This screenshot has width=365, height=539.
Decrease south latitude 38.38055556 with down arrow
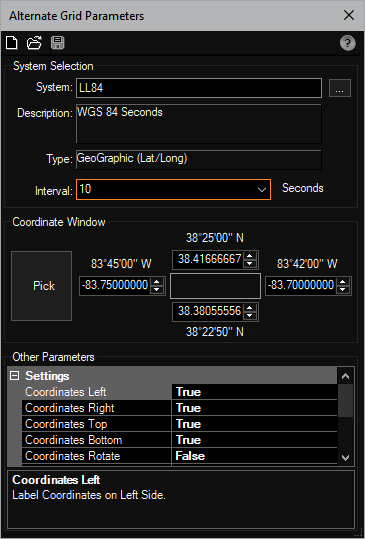point(250,316)
